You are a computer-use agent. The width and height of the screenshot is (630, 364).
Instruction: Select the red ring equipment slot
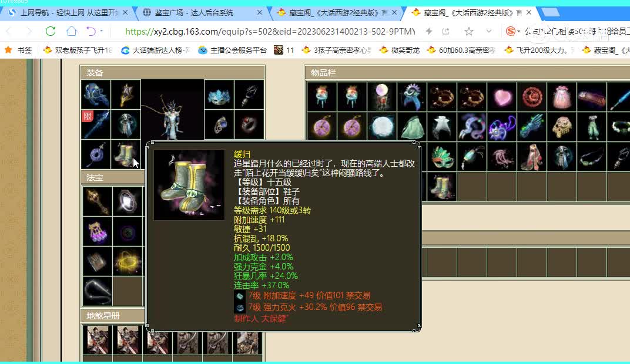pyautogui.click(x=249, y=124)
